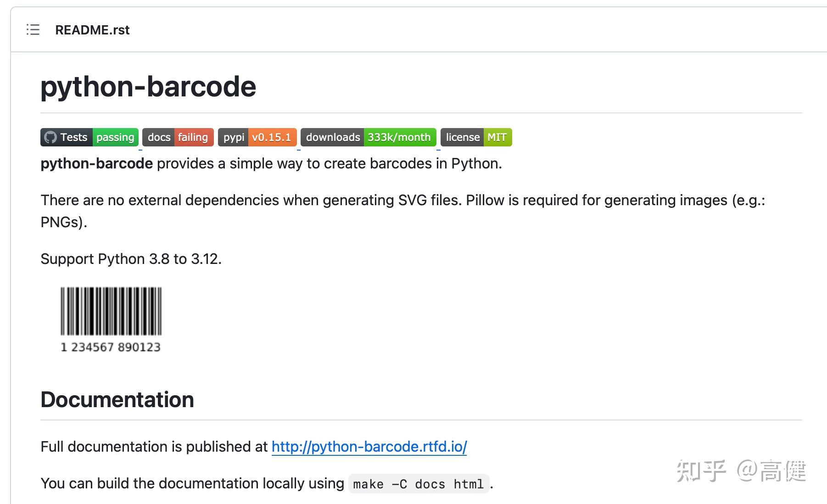This screenshot has height=504, width=827.
Task: Click the EAN barcode example image
Action: (110, 317)
